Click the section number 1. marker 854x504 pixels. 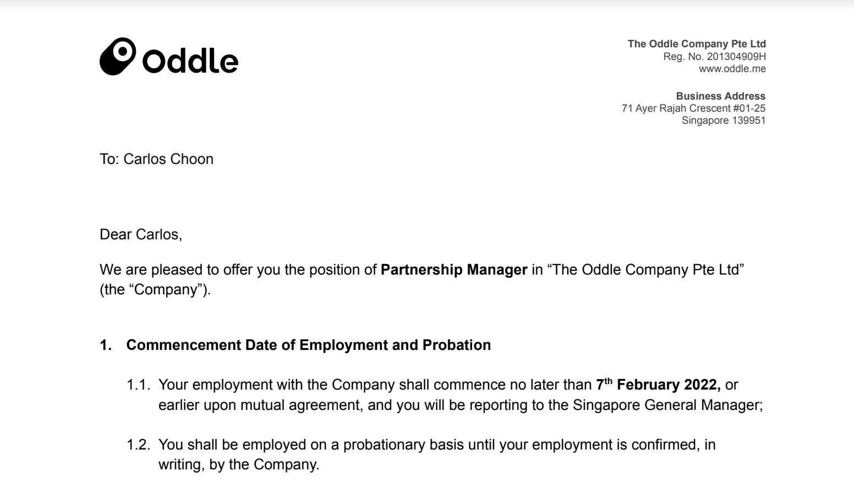[x=106, y=345]
